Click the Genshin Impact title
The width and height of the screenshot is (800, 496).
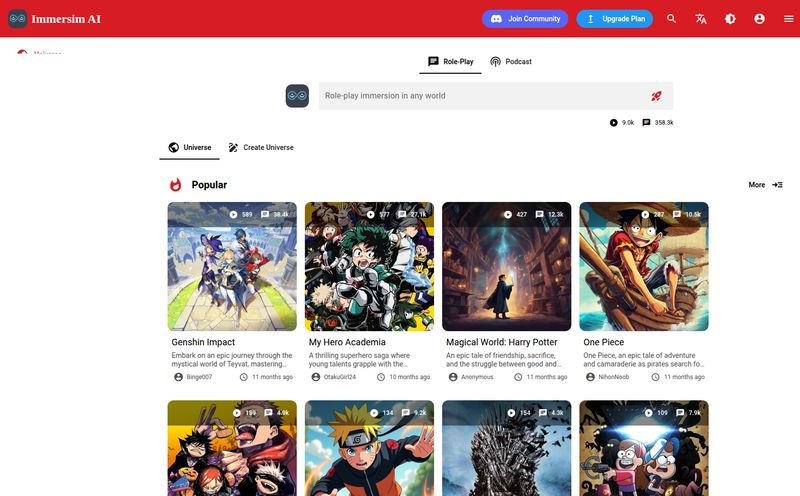click(203, 342)
